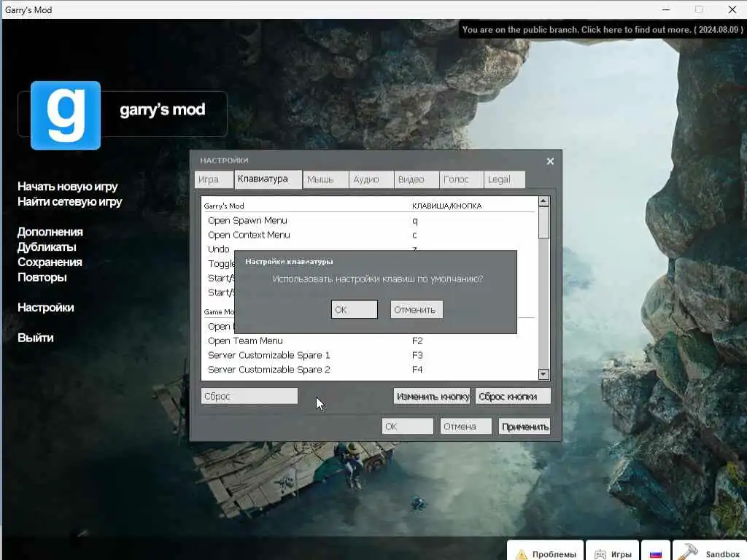Click Выйти to quit the game

pyautogui.click(x=35, y=338)
